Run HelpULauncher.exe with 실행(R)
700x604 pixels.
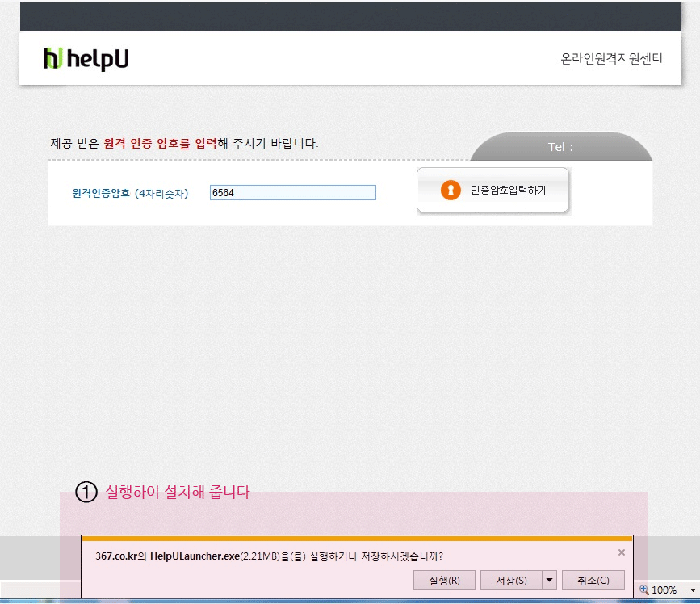pyautogui.click(x=444, y=581)
